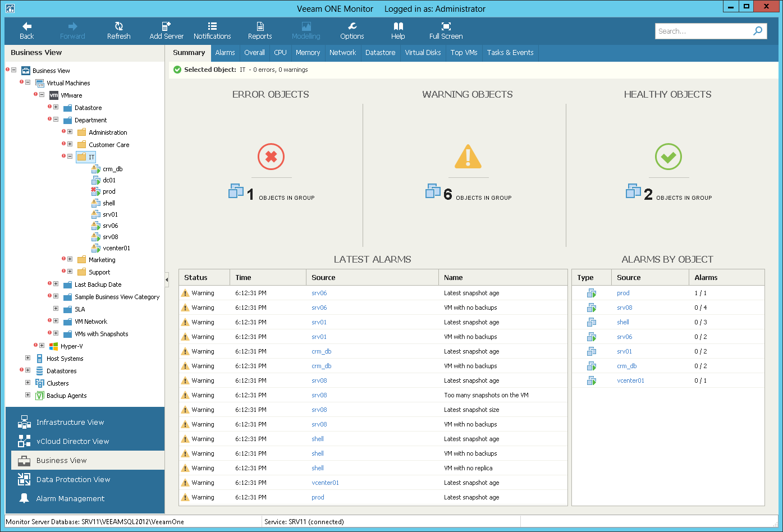The width and height of the screenshot is (783, 532).
Task: Click the green healthy objects checkmark
Action: (x=668, y=157)
